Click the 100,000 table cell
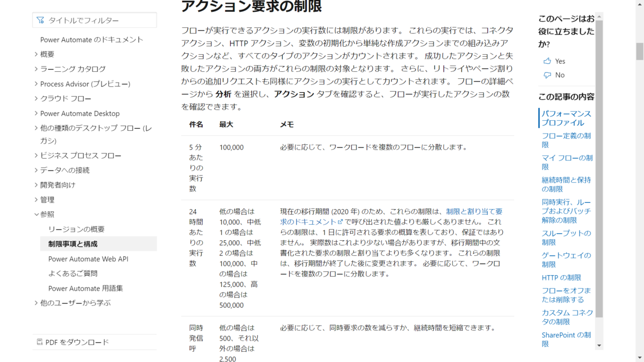 (231, 147)
